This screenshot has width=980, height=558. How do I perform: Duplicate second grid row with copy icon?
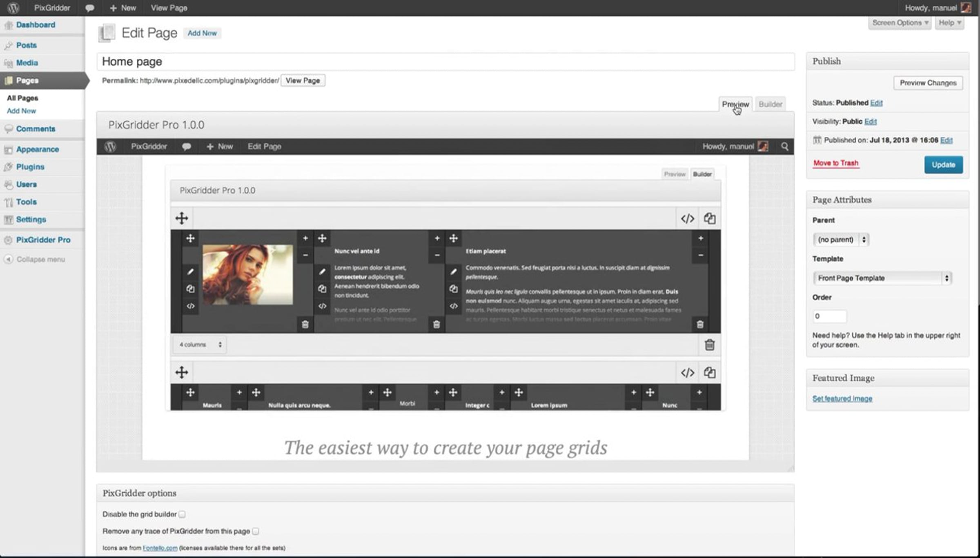pos(710,372)
